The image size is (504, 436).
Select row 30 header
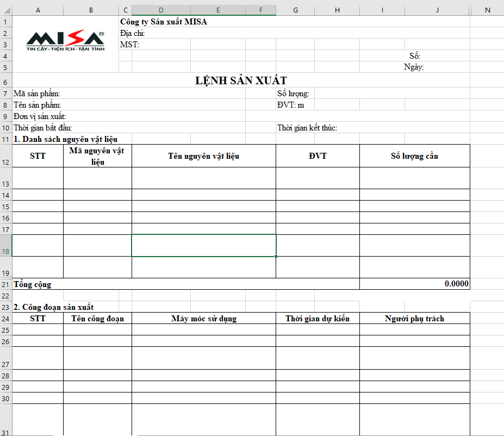tap(6, 398)
